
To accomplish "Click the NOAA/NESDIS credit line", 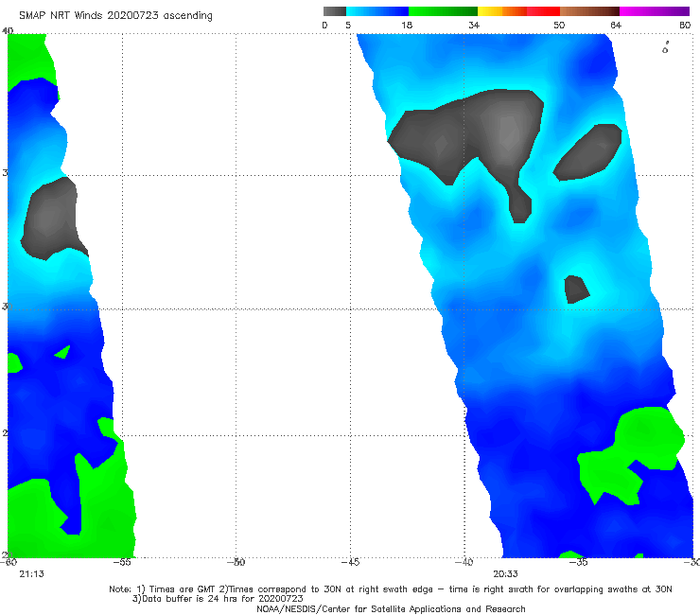I will [391, 609].
